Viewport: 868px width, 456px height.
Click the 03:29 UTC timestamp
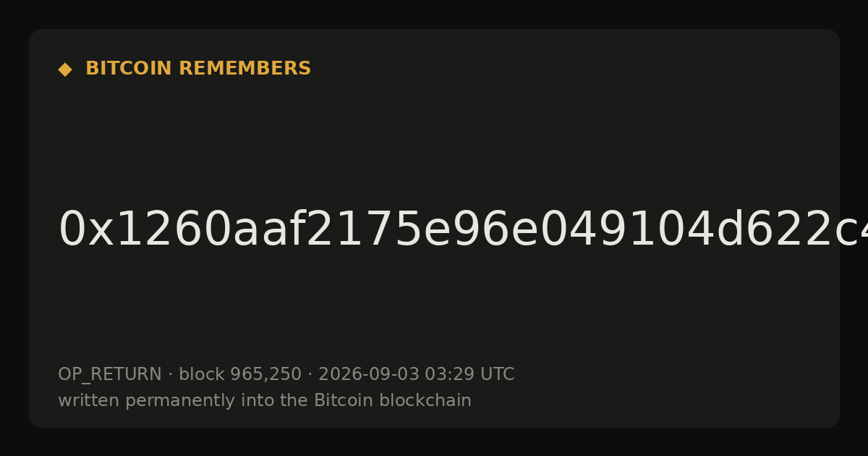click(x=469, y=374)
